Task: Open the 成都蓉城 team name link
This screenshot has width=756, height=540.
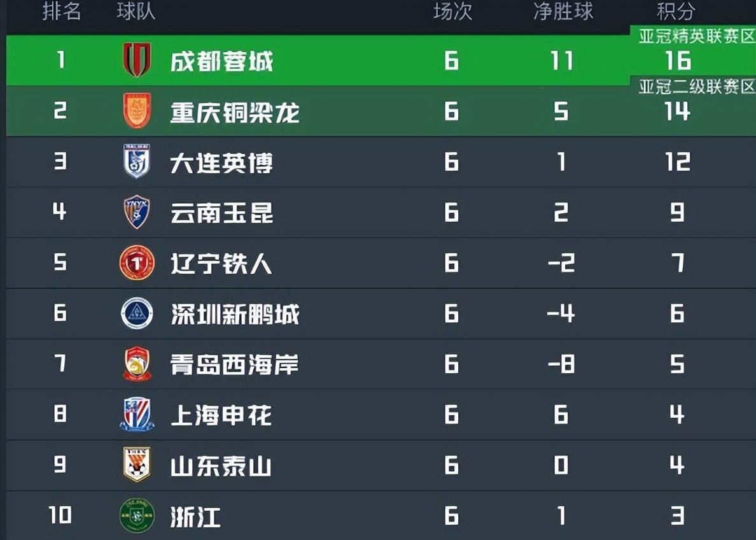Action: 221,62
